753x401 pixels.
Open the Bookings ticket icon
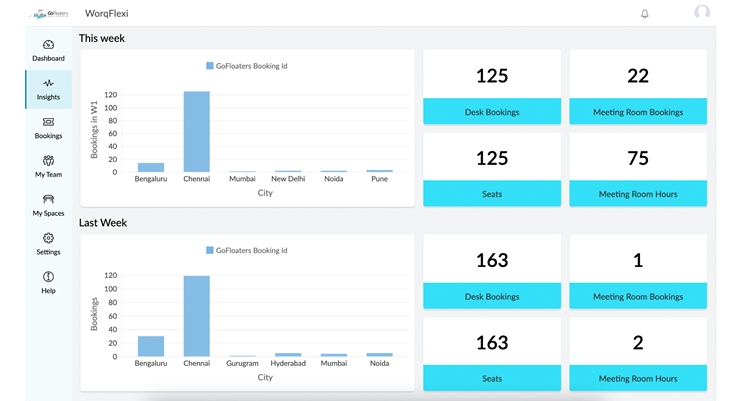click(x=48, y=122)
